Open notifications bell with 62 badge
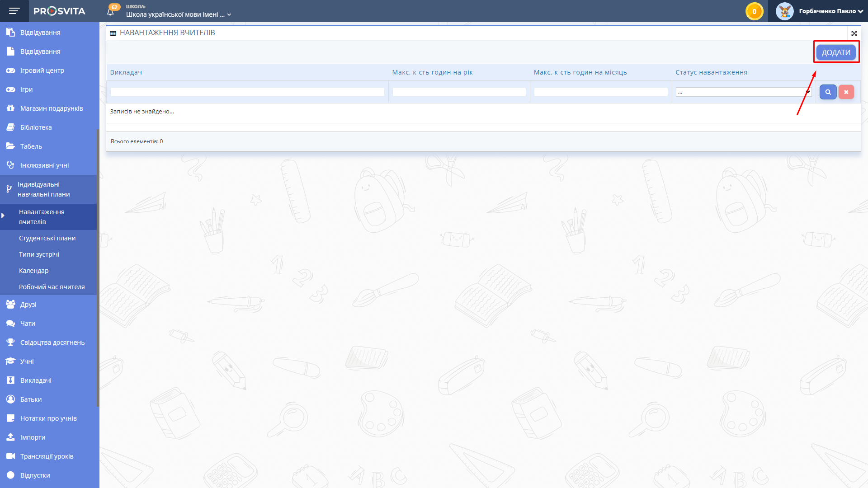868x488 pixels. pyautogui.click(x=111, y=11)
